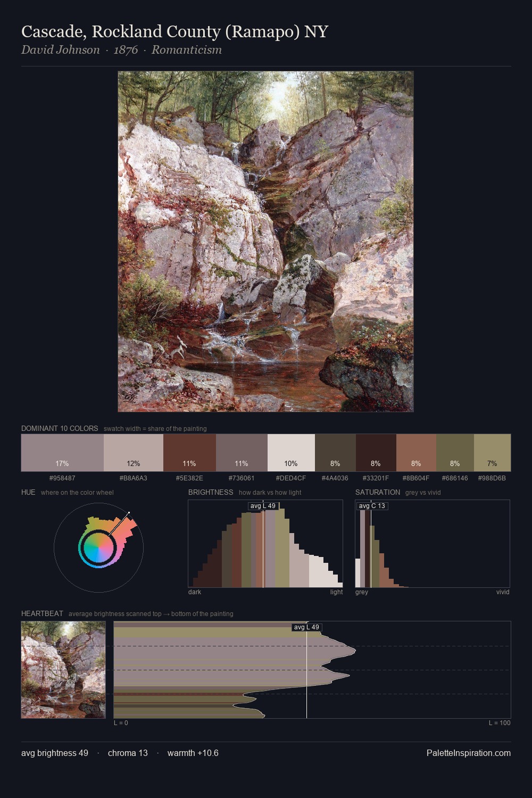Select the #4A4036 swatch
Viewport: 532px width, 798px height.
pos(335,453)
